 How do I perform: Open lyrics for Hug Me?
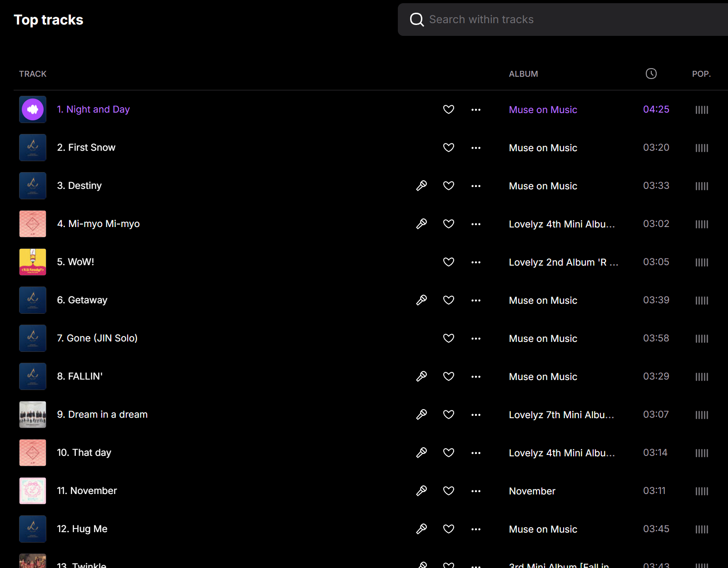(x=421, y=529)
